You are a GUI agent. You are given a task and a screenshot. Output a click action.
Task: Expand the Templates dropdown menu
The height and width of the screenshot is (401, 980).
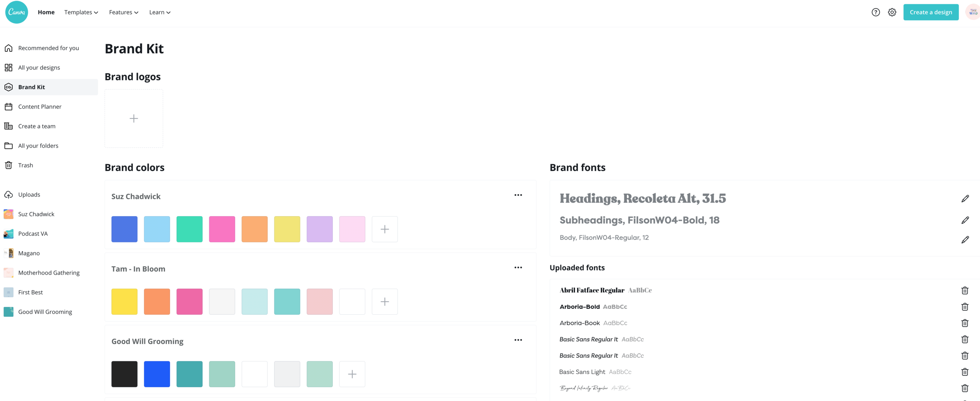[81, 12]
